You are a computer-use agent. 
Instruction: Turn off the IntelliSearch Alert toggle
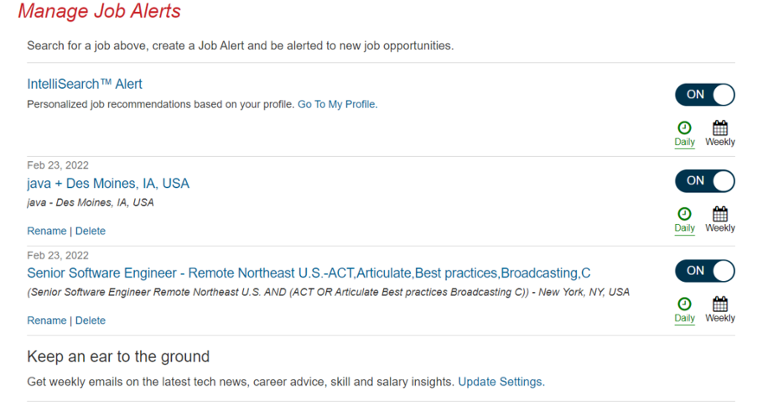705,95
